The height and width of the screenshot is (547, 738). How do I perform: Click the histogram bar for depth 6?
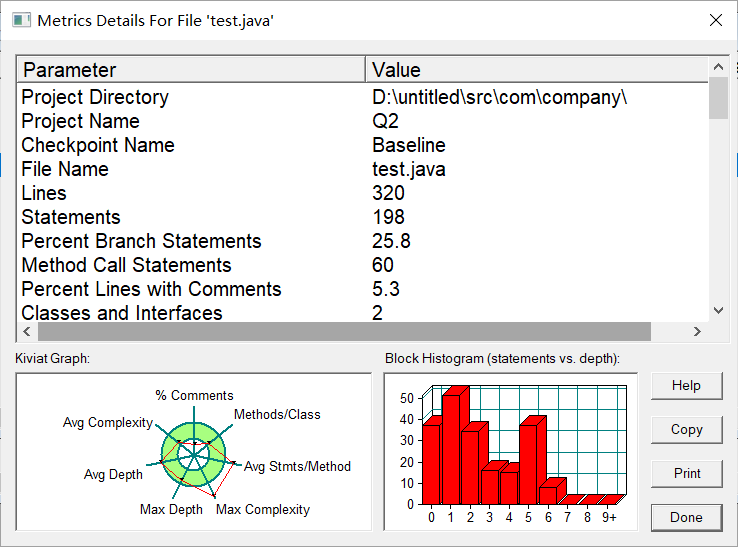click(548, 495)
